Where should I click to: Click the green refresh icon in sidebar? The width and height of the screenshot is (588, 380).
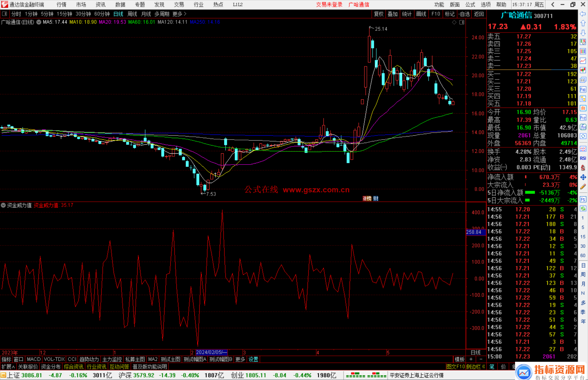pos(583,209)
